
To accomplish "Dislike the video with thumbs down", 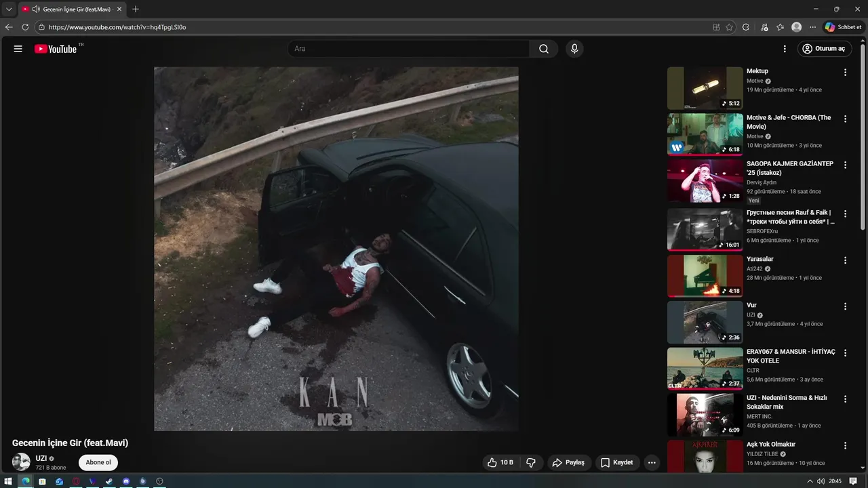I will tap(531, 462).
